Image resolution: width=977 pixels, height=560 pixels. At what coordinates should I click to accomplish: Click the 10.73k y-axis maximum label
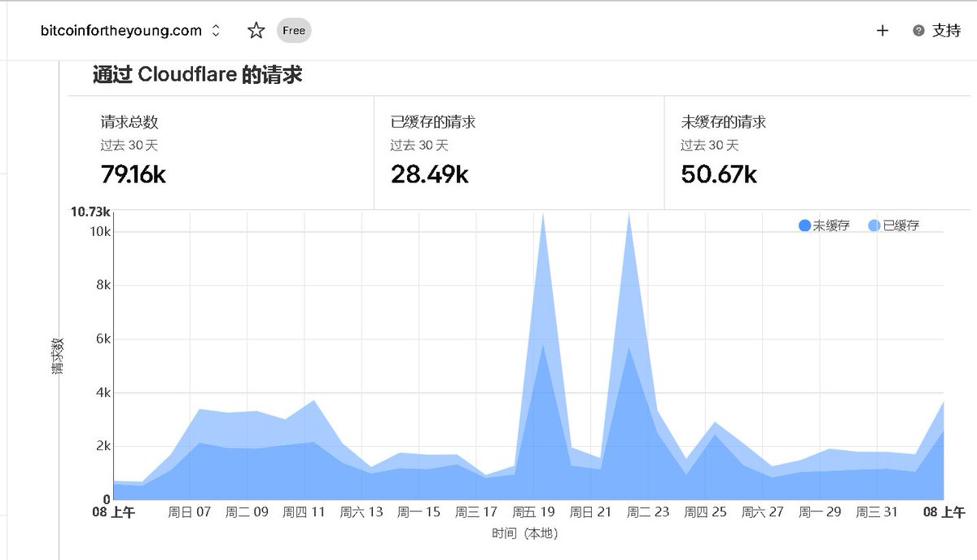tap(90, 212)
